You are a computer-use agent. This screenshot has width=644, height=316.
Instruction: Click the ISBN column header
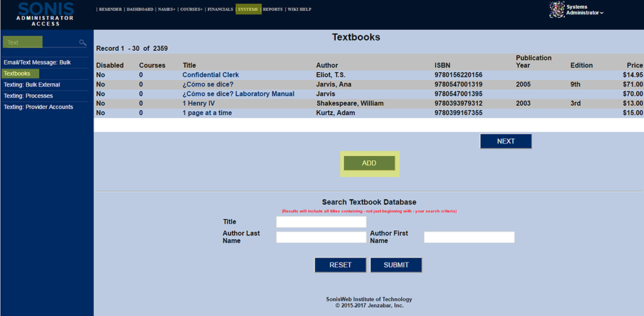pyautogui.click(x=442, y=65)
